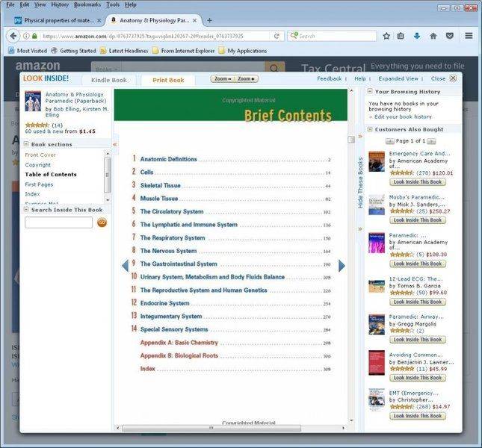Go to the next page with right arrow

tap(342, 266)
